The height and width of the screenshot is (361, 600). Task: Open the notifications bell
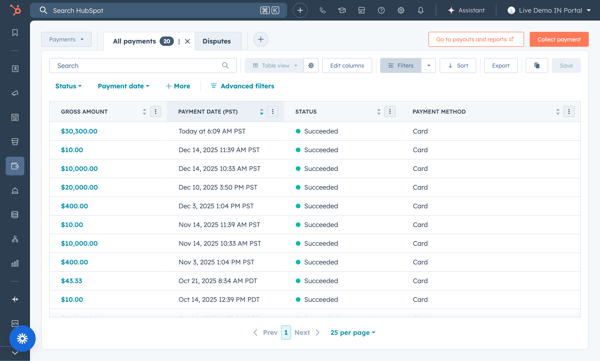point(421,10)
